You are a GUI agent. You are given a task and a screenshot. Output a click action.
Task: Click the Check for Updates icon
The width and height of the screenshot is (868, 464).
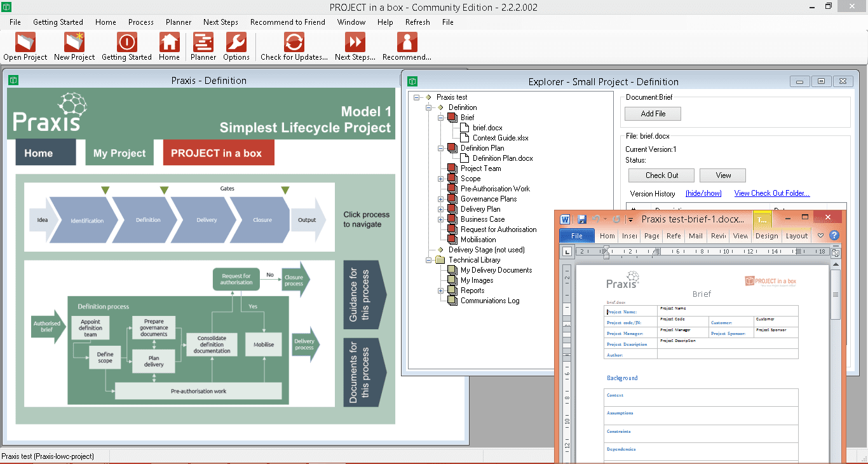tap(294, 42)
